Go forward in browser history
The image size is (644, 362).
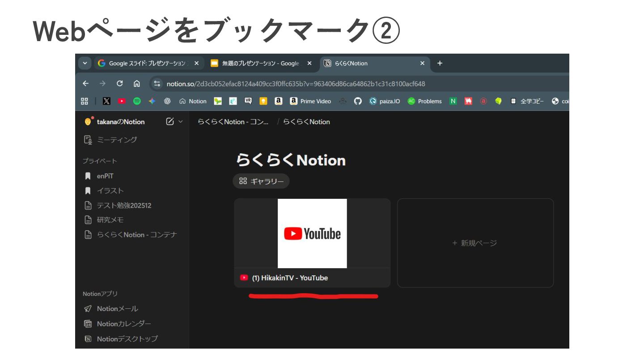pyautogui.click(x=102, y=84)
